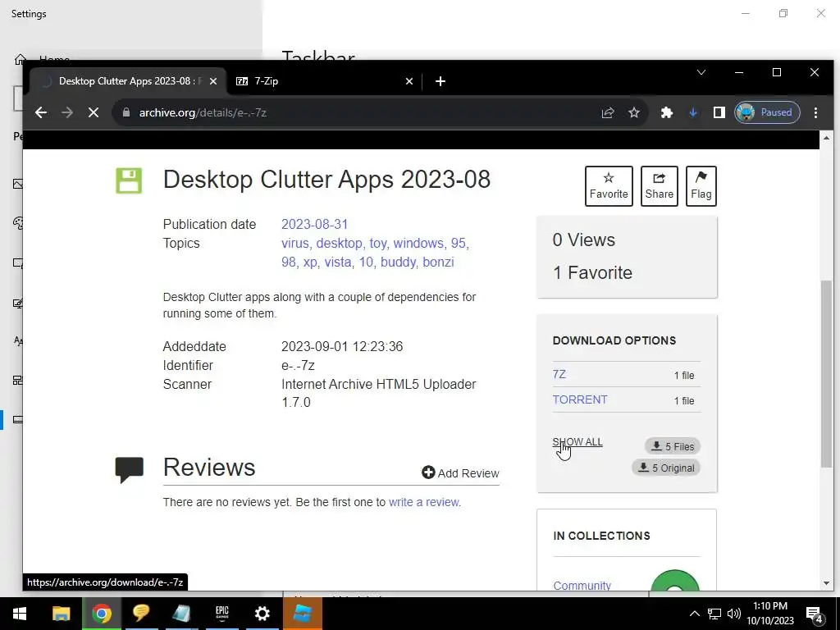Share this archive item
The image size is (840, 630).
tap(659, 186)
